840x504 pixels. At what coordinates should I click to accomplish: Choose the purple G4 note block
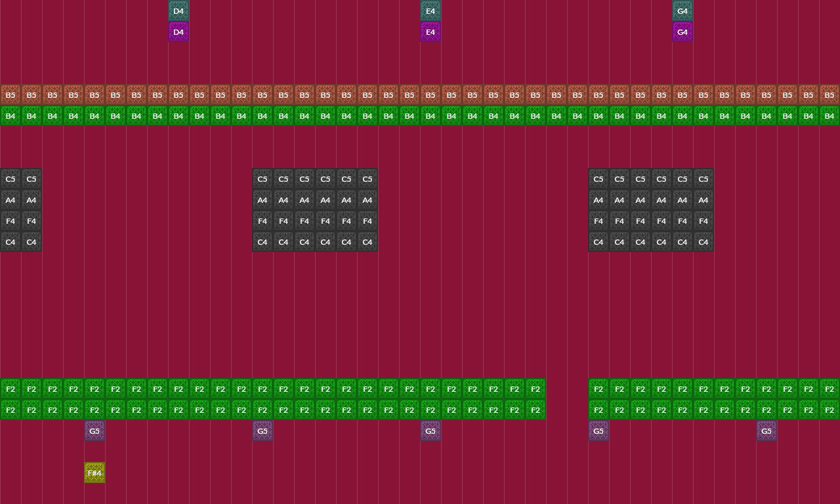point(682,31)
